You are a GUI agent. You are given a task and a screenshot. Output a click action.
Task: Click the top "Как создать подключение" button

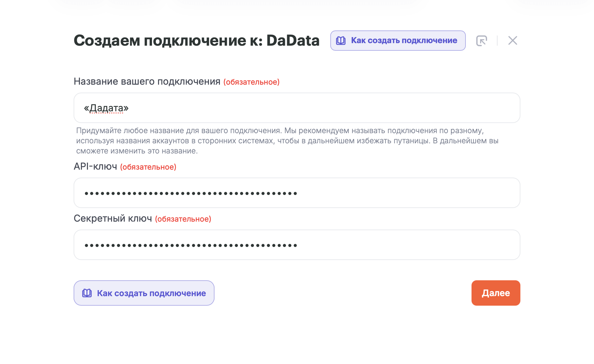click(x=398, y=41)
